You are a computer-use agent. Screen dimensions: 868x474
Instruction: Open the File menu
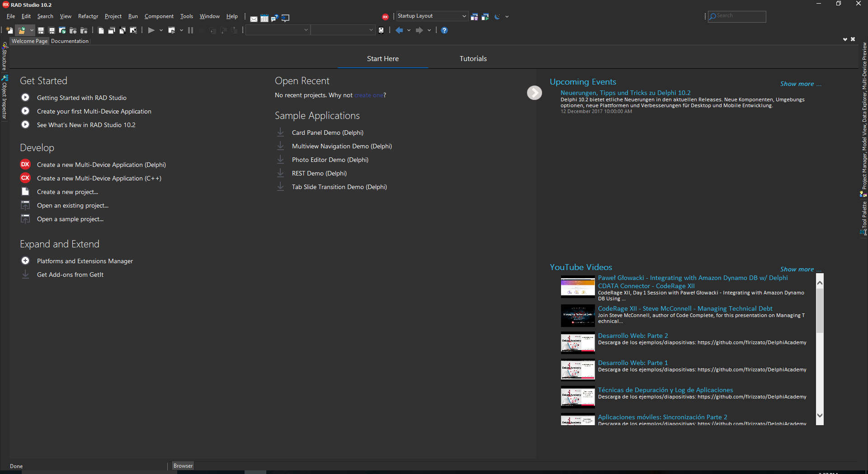tap(11, 16)
